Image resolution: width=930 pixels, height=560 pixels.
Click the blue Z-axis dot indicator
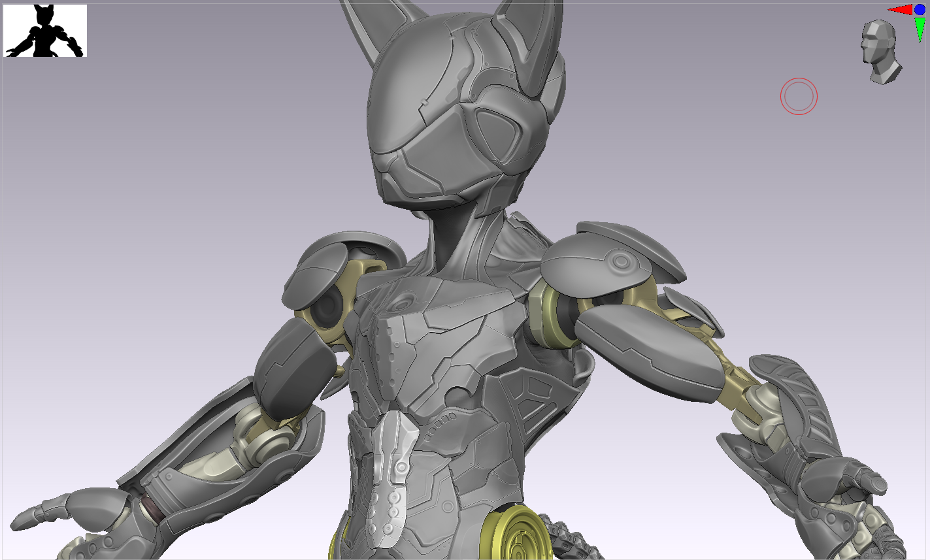[920, 10]
